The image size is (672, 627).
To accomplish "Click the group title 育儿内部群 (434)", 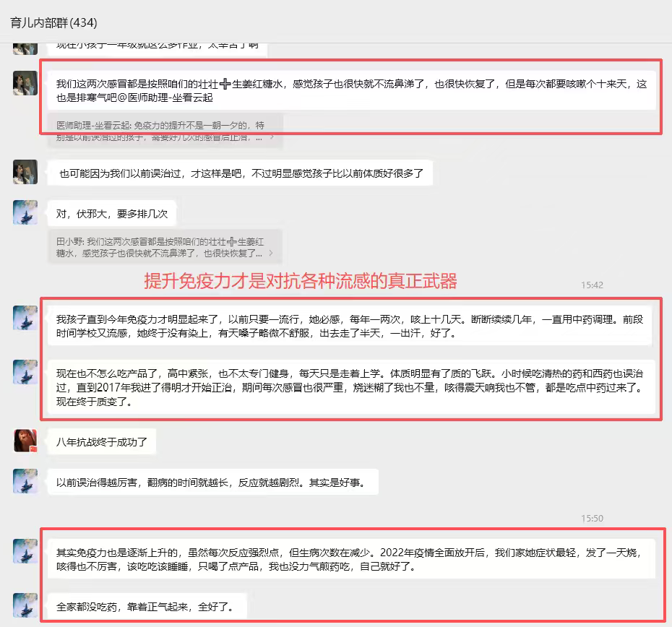I will click(54, 22).
